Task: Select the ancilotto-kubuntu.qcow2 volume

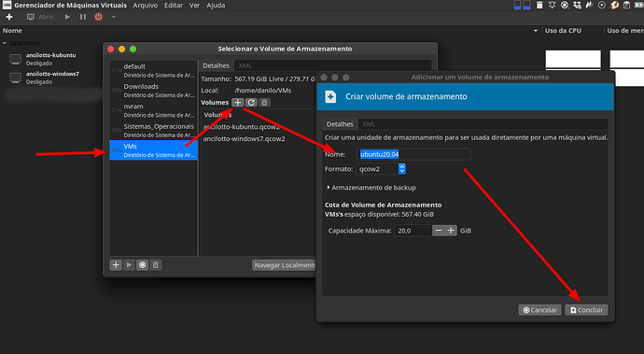Action: pyautogui.click(x=242, y=127)
